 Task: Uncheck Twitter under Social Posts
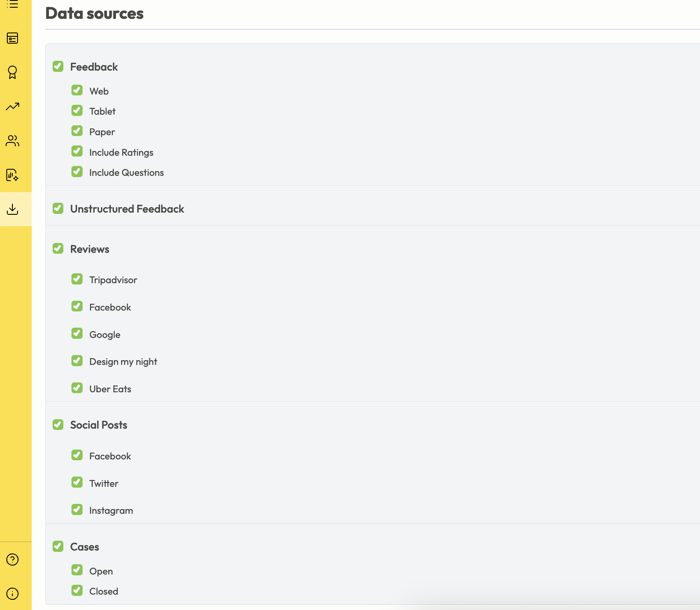pyautogui.click(x=77, y=482)
